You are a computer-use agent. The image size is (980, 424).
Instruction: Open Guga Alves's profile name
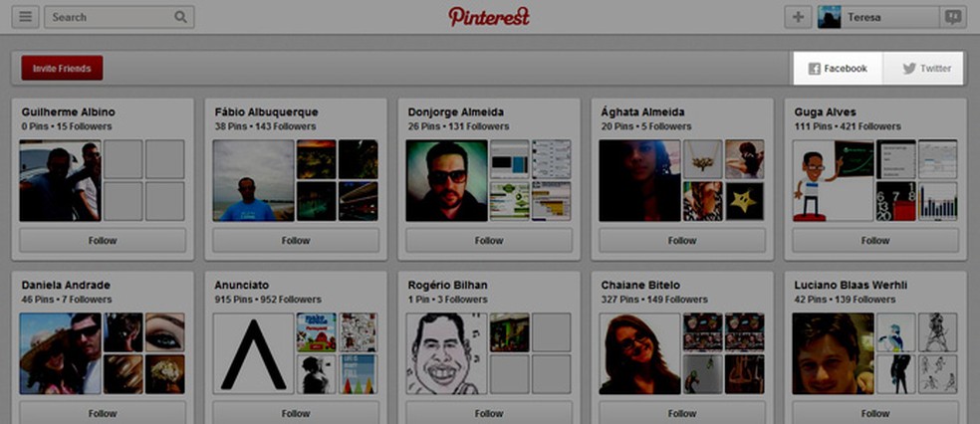click(x=825, y=112)
